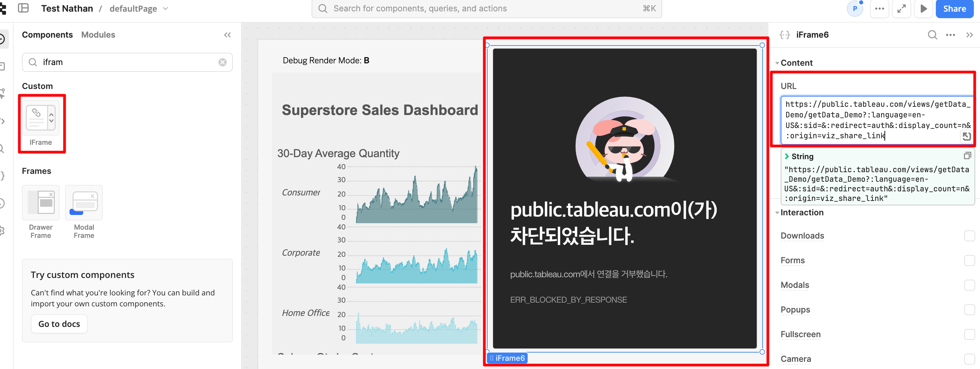This screenshot has width=980, height=369.
Task: Click the Try custom components heading
Action: pos(83,275)
